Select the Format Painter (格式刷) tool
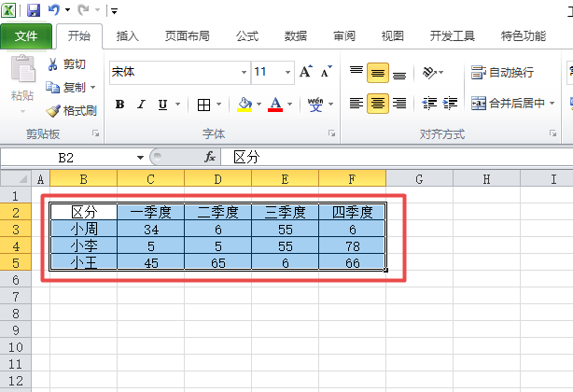The image size is (573, 392). (53, 110)
